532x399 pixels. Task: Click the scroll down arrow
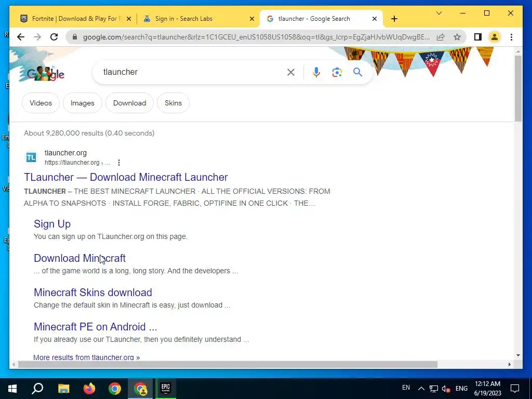[x=518, y=355]
